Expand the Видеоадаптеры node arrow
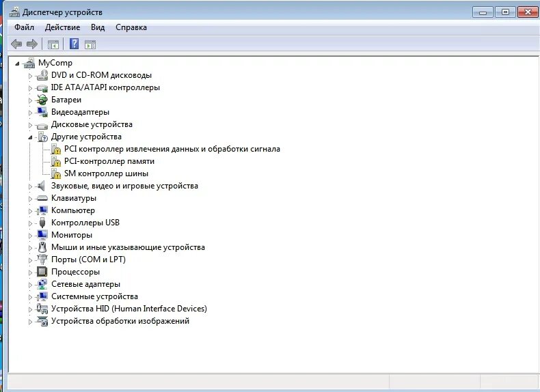The image size is (540, 392). (x=30, y=113)
